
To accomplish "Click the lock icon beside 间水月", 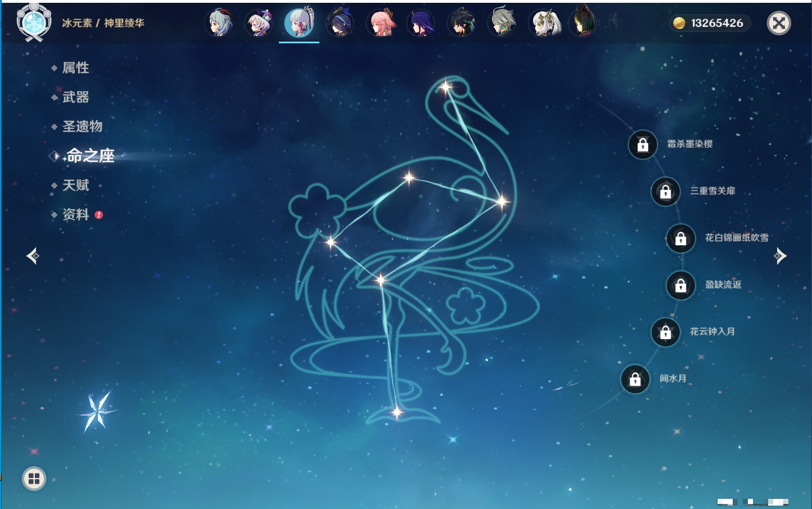I will [x=635, y=379].
